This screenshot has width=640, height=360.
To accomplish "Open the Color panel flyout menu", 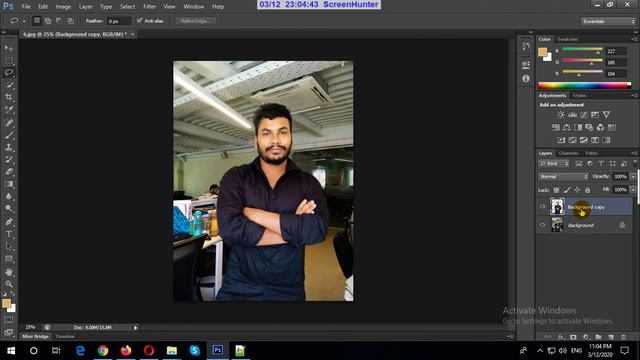I will tap(634, 39).
